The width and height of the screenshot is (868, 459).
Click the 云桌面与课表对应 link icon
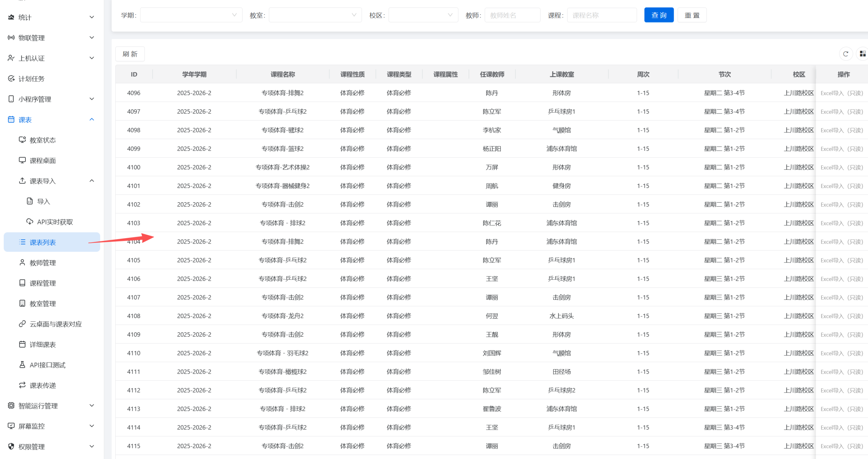tap(22, 324)
